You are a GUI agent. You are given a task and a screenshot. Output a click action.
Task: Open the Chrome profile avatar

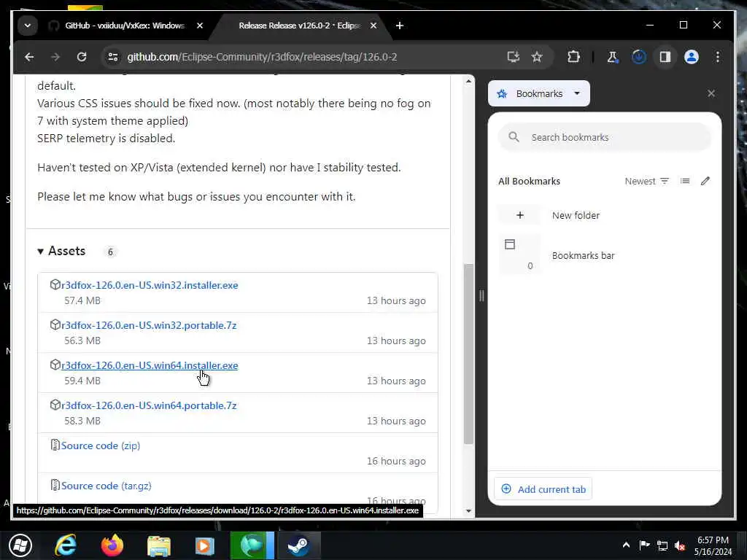(692, 57)
